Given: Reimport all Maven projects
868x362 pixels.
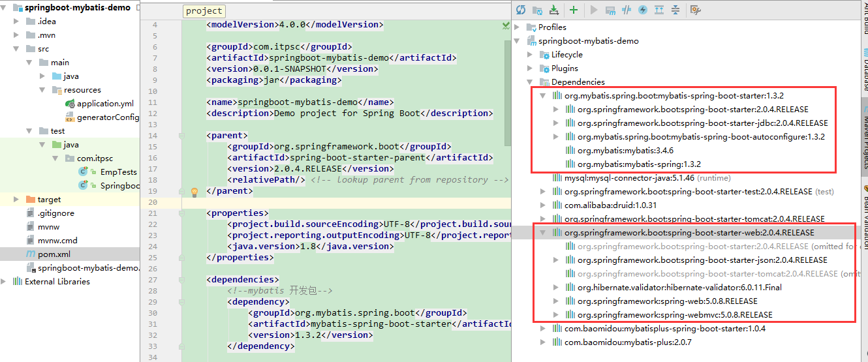Looking at the screenshot, I should click(521, 10).
